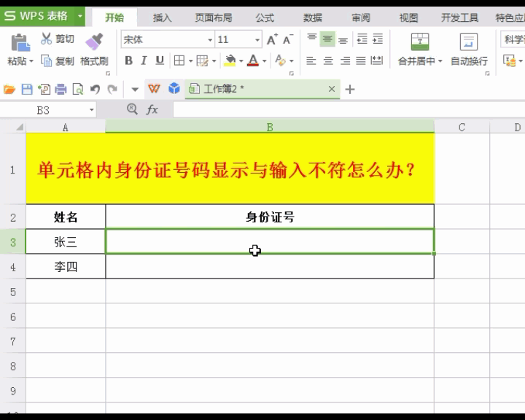This screenshot has height=420, width=525.
Task: Open the WPS 表格 application menu arrow
Action: point(79,16)
